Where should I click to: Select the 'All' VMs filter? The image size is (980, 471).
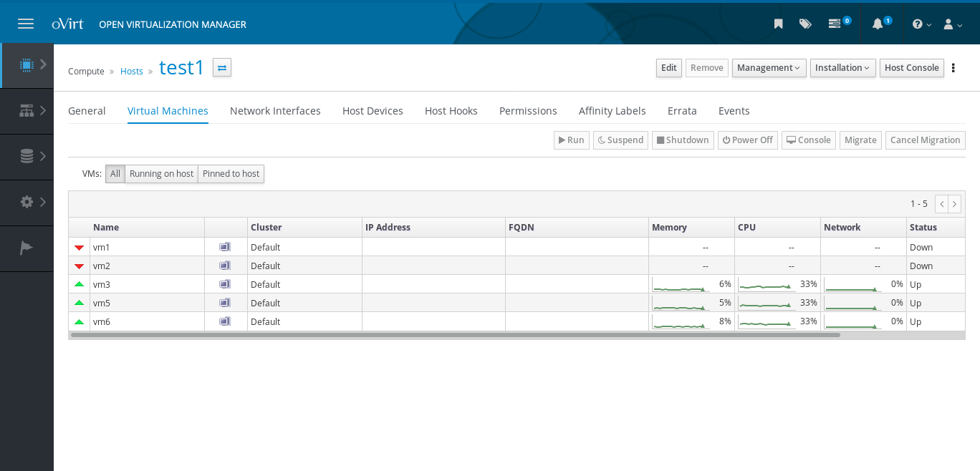tap(115, 174)
